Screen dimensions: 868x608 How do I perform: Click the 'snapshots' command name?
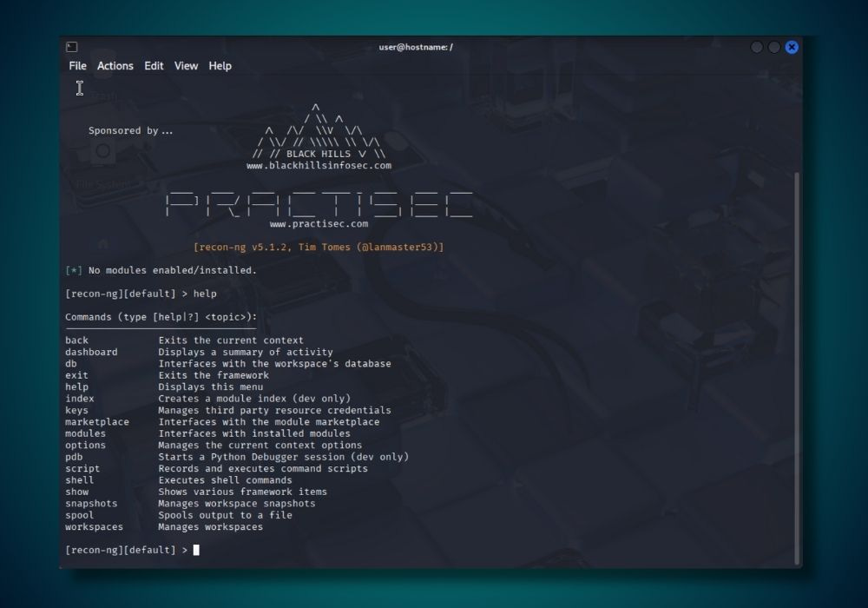coord(91,504)
